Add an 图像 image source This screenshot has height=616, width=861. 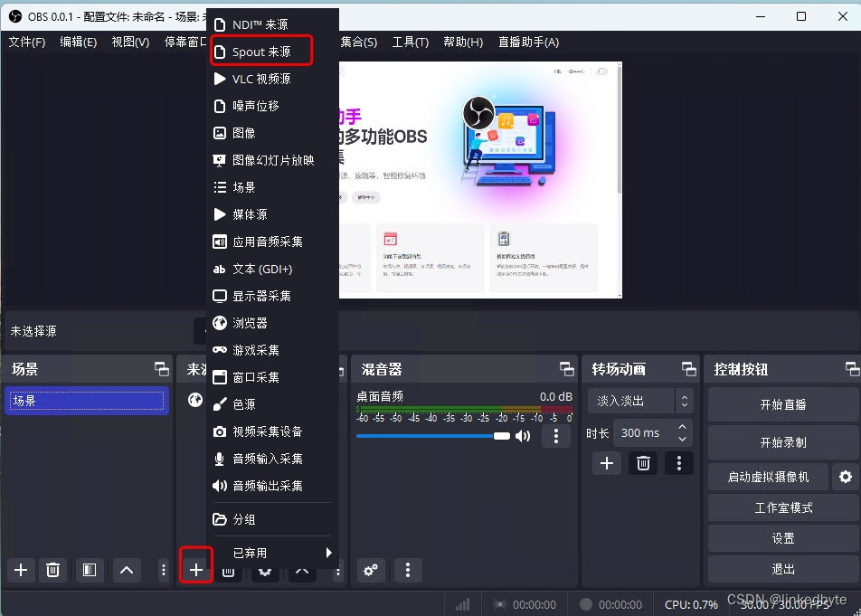[272, 133]
